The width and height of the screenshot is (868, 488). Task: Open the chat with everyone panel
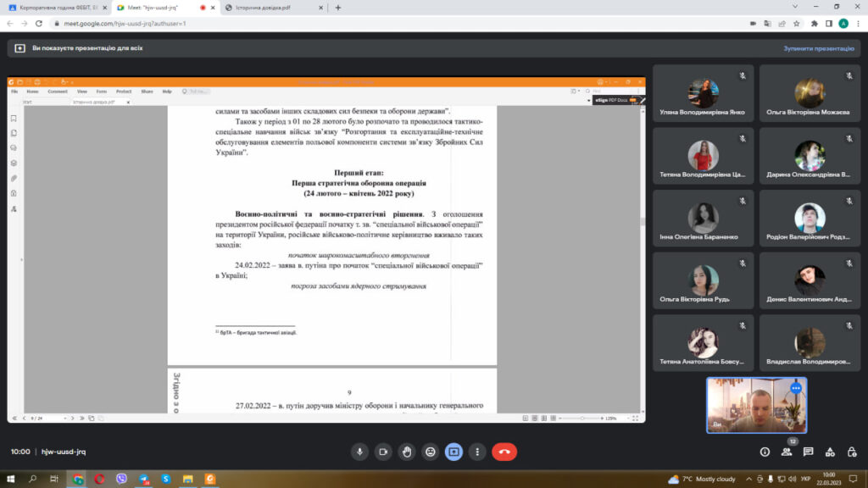809,452
